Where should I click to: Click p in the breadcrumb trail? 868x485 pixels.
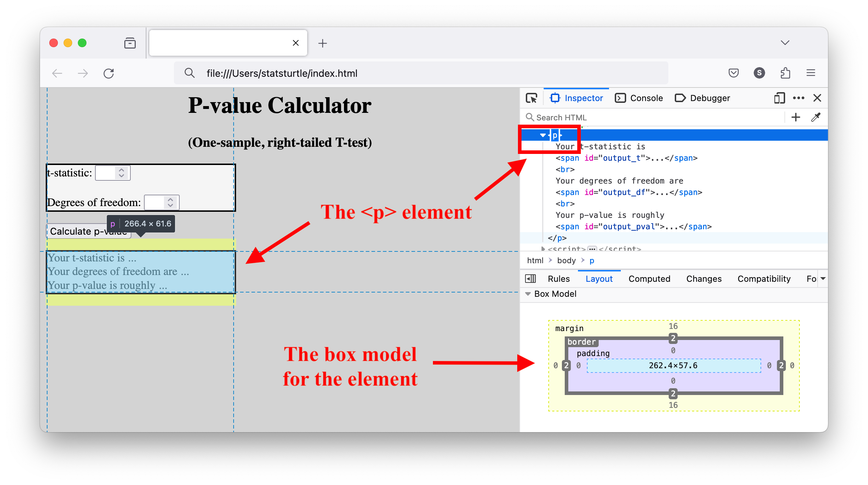point(592,261)
